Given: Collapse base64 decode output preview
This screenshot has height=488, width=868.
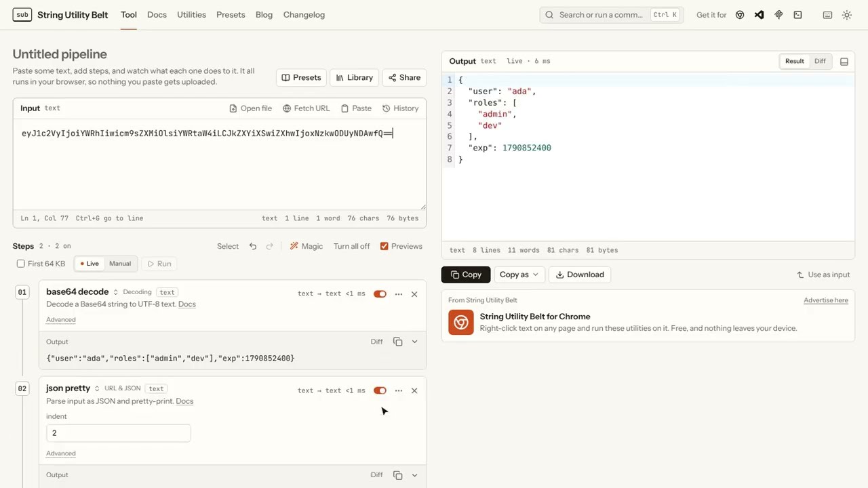Looking at the screenshot, I should pos(414,342).
